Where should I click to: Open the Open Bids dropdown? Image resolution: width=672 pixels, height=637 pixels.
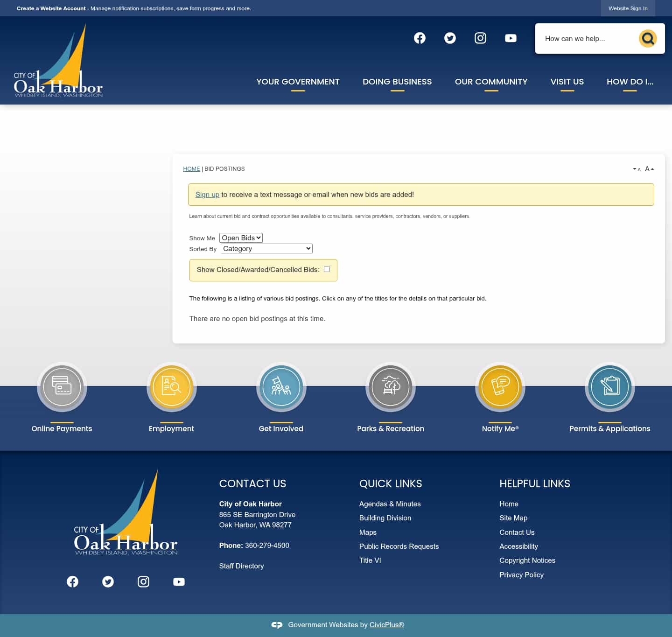241,238
